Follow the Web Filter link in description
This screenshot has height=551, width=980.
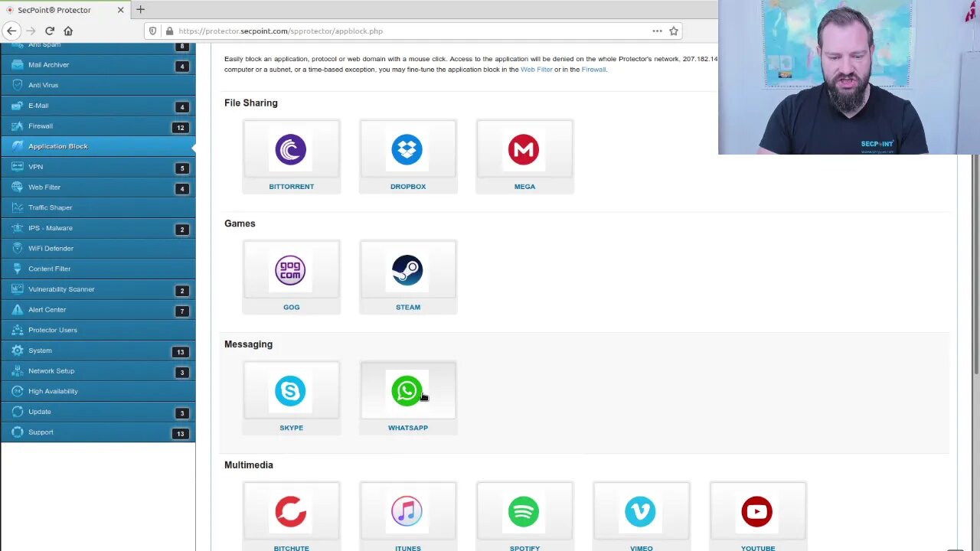click(536, 70)
